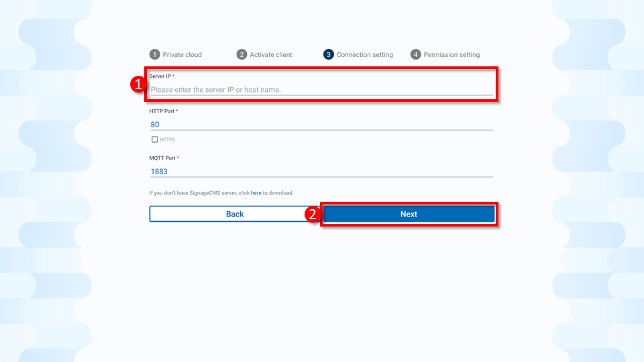Click the step 2 circle icon
Image resolution: width=644 pixels, height=362 pixels.
[241, 54]
